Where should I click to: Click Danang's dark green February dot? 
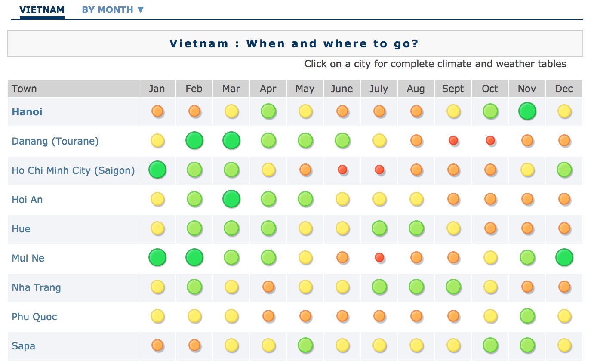[194, 140]
